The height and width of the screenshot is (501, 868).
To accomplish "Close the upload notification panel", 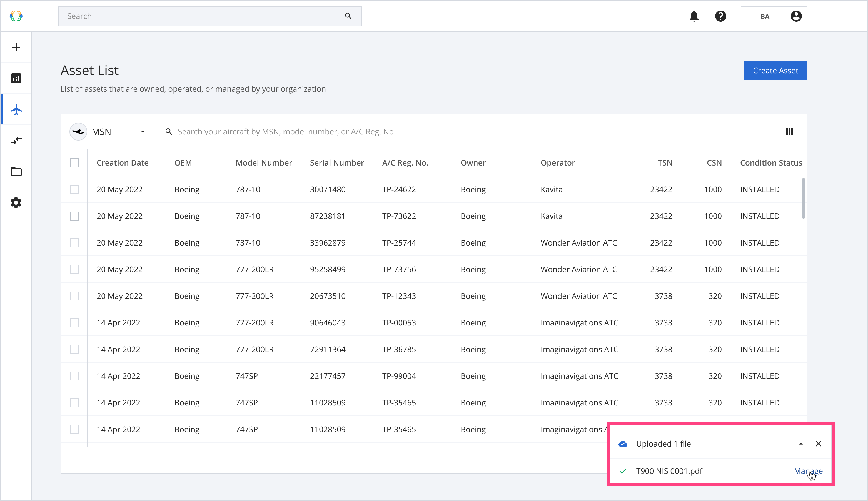I will (x=819, y=444).
